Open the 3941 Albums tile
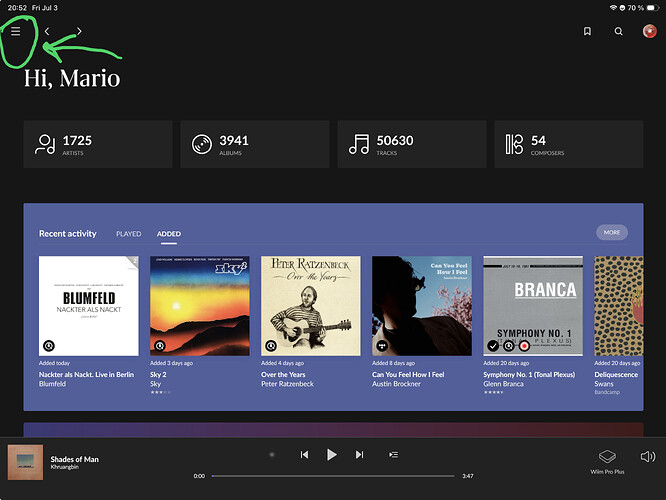 click(255, 144)
